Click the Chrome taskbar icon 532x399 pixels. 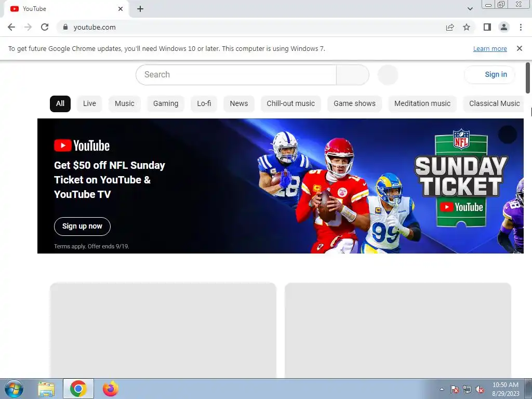tap(78, 389)
